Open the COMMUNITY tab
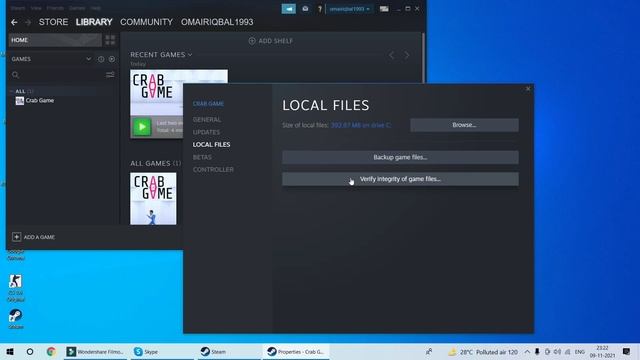The width and height of the screenshot is (640, 360). (x=147, y=22)
